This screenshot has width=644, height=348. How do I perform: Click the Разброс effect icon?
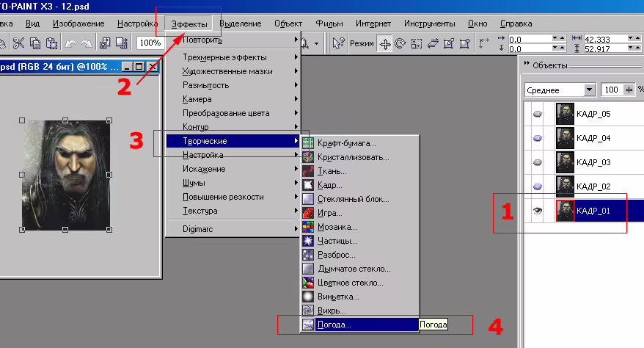tap(308, 255)
